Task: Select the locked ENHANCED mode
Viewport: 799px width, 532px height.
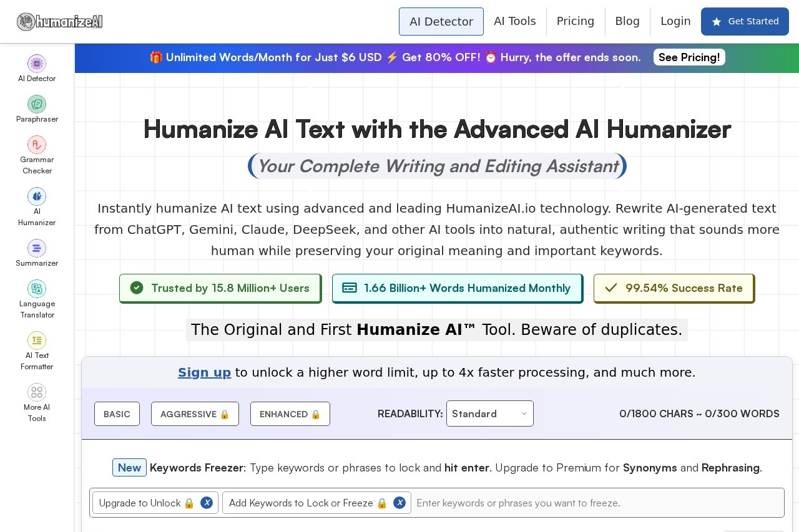Action: (290, 414)
